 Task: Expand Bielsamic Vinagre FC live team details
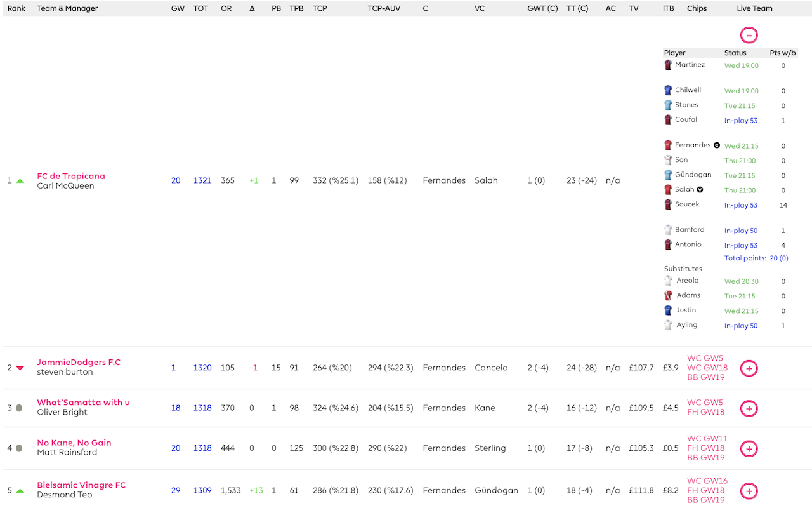[749, 491]
